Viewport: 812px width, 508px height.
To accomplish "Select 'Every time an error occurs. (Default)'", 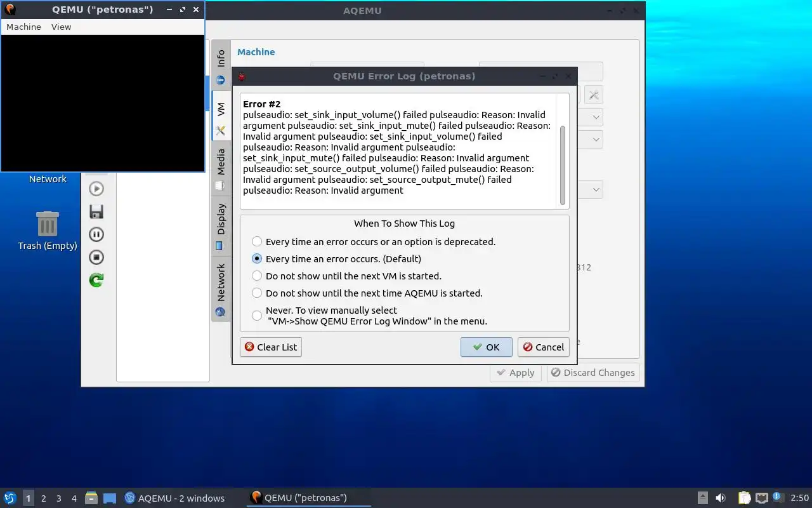I will click(x=257, y=258).
